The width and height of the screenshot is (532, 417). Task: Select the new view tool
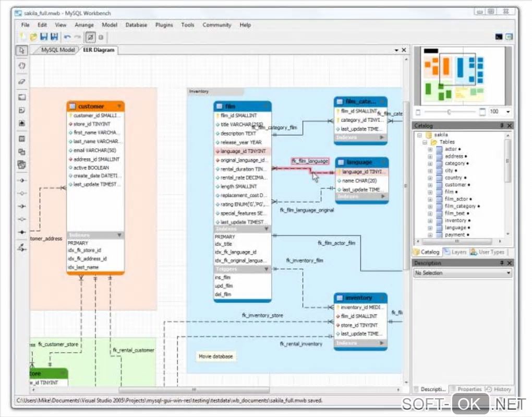[x=22, y=152]
